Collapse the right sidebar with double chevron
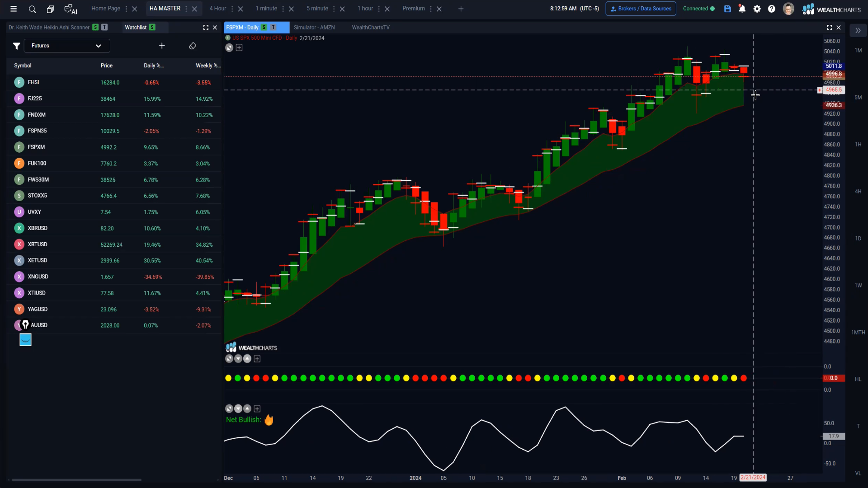The width and height of the screenshot is (868, 488). [x=858, y=31]
